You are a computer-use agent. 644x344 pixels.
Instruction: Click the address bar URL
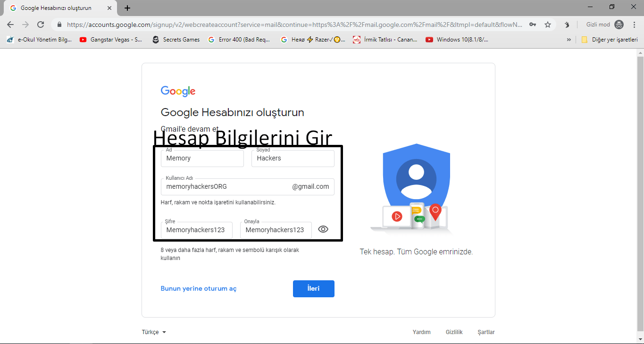click(x=294, y=25)
